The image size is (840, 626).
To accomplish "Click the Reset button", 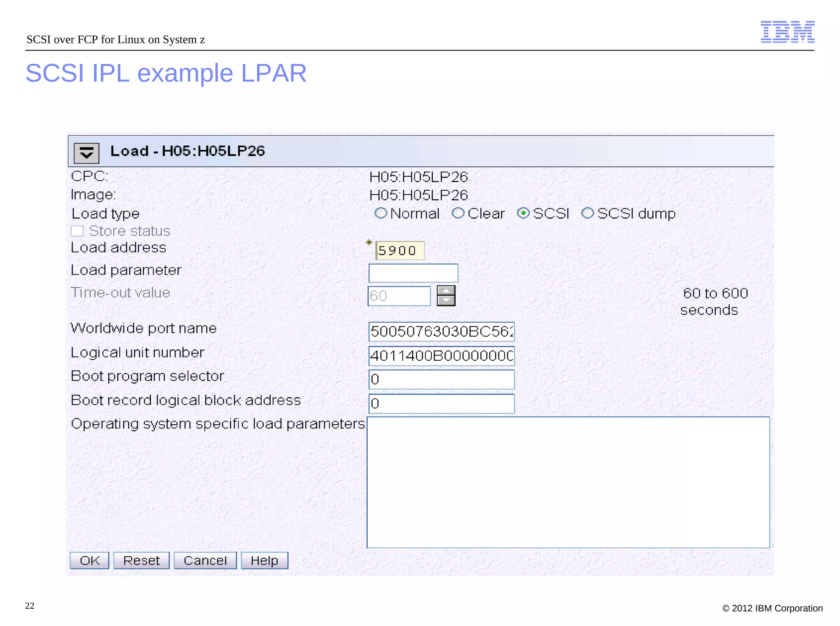I will pyautogui.click(x=141, y=560).
